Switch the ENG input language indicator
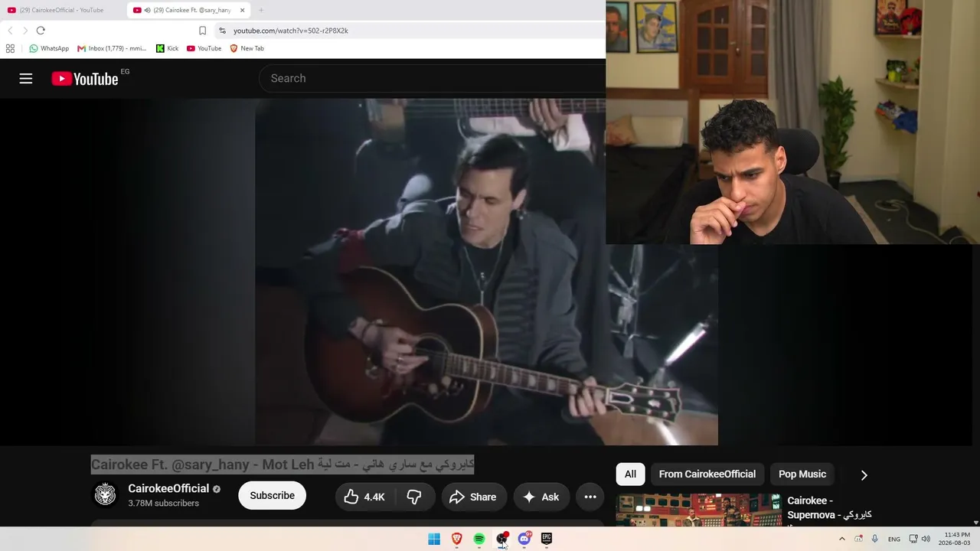 (x=894, y=539)
